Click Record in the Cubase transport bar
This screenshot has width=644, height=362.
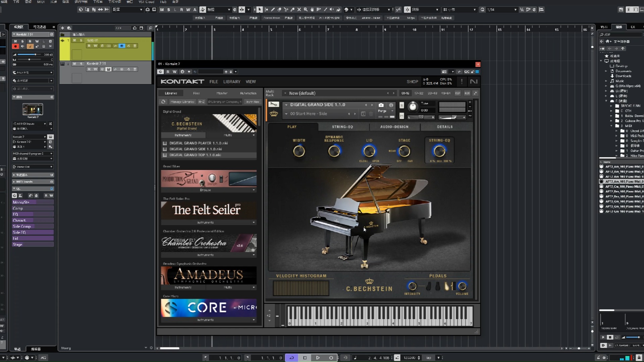click(331, 358)
